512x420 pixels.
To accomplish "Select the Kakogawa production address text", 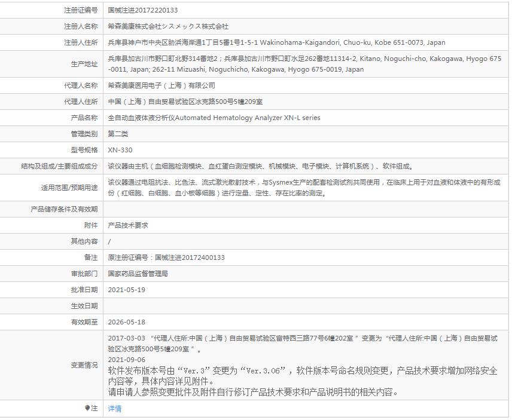I will [304, 64].
